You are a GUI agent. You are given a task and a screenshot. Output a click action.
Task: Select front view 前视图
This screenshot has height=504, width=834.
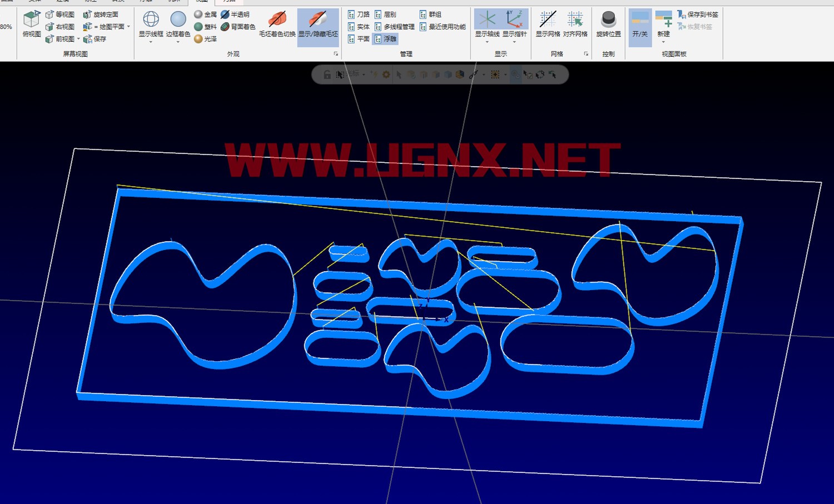(60, 39)
